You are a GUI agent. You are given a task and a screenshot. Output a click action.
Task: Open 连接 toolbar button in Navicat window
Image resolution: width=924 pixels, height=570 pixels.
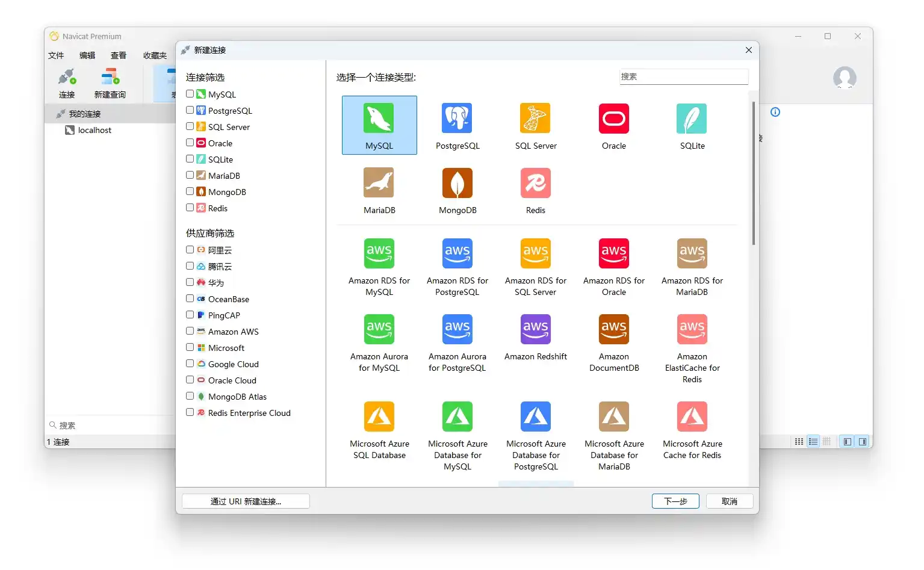(67, 84)
